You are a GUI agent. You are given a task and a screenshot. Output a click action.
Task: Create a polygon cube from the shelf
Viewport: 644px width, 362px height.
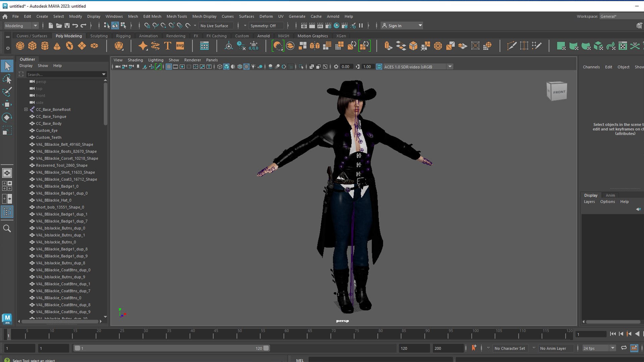(32, 46)
